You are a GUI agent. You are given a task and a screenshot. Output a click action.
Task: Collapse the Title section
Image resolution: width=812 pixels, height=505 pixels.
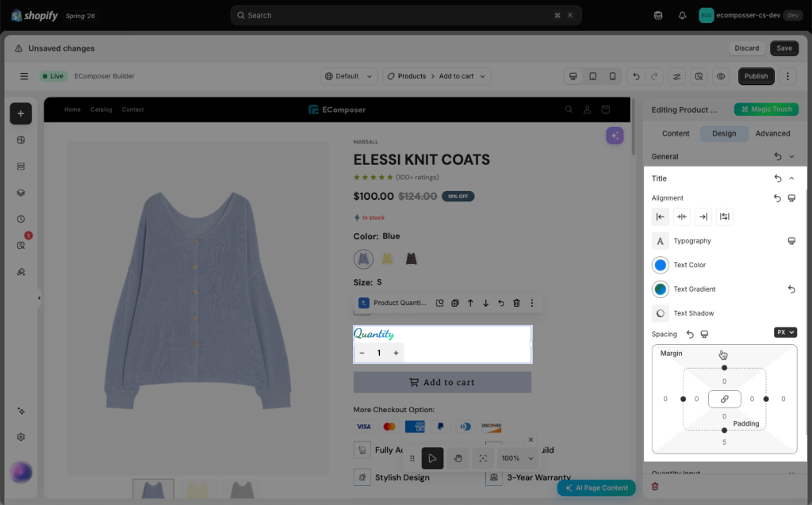[x=792, y=178]
